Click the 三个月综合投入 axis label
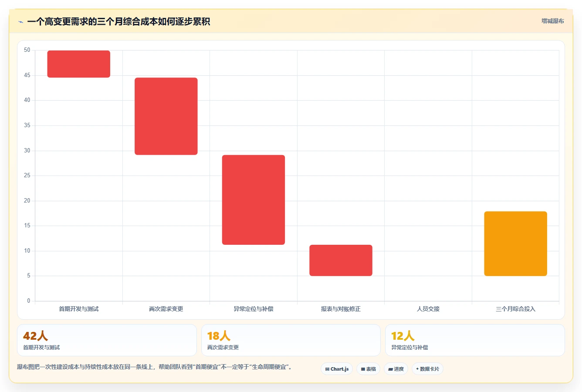Viewport: 582px width, 392px height. tap(515, 309)
